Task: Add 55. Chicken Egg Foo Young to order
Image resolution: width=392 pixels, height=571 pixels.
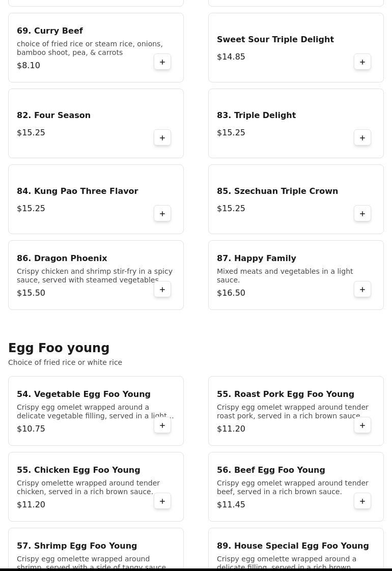Action: pos(162,501)
